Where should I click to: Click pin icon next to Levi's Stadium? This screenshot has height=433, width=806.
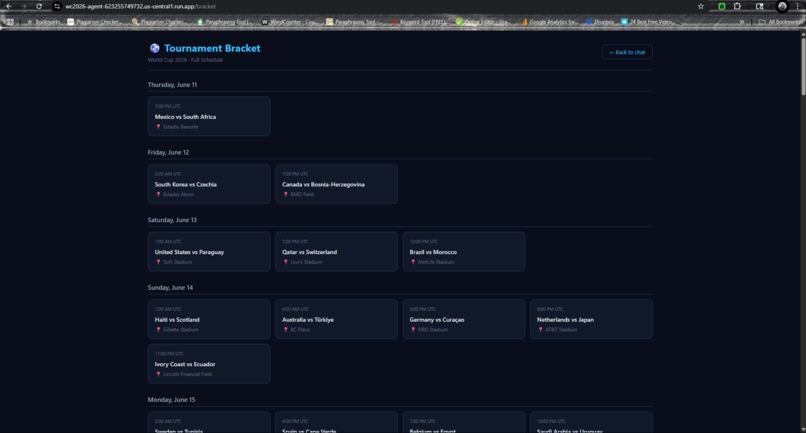pos(286,262)
